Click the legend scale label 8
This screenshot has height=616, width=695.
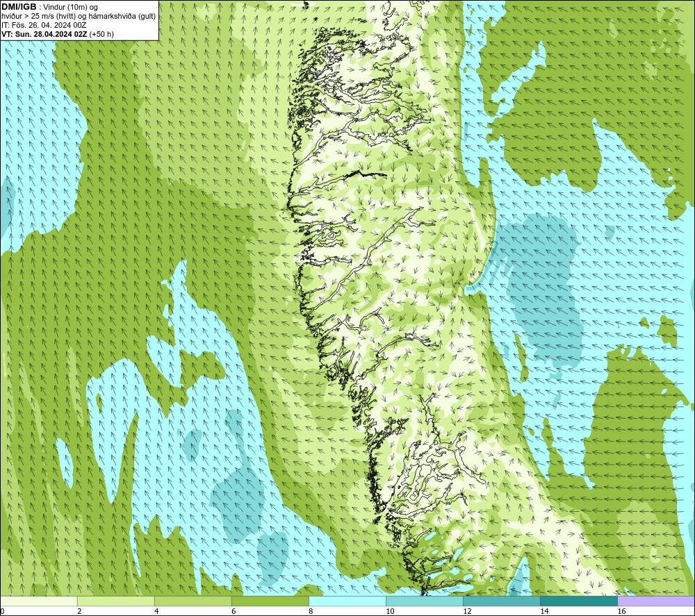point(311,612)
